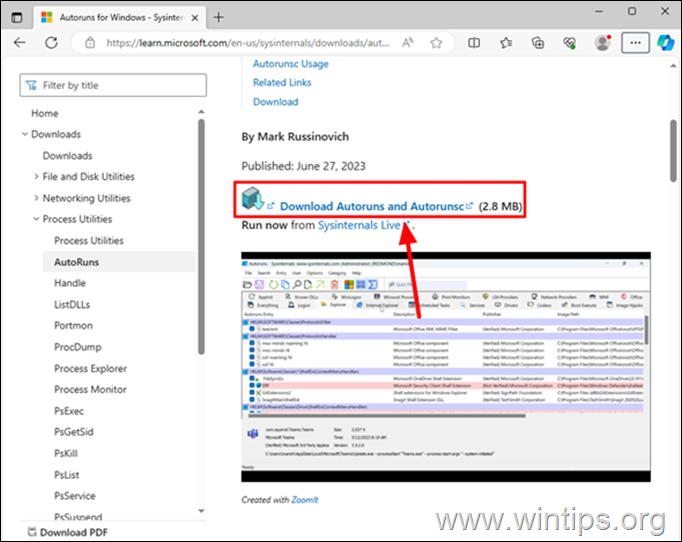
Task: Reload the page with the refresh icon
Action: coord(51,43)
